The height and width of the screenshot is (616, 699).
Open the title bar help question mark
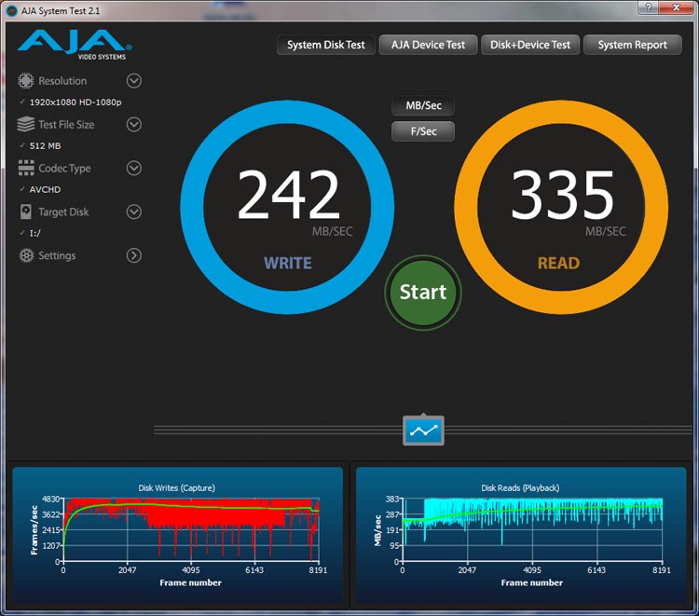(x=648, y=7)
